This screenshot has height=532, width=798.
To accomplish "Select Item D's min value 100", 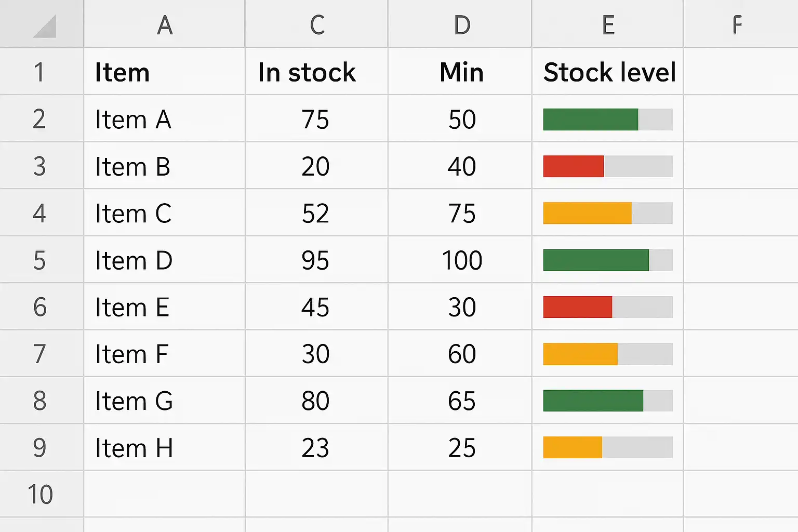I will (x=462, y=260).
